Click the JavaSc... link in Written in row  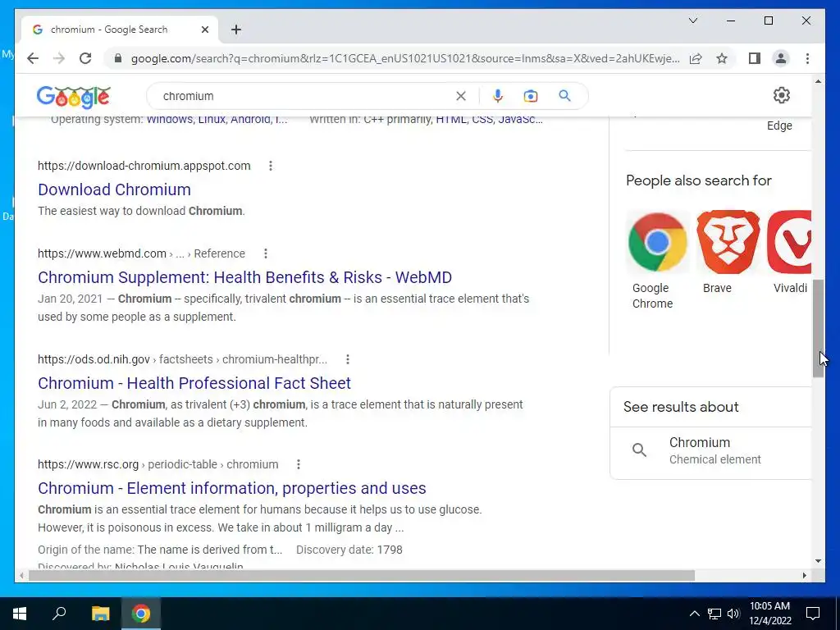(x=520, y=120)
